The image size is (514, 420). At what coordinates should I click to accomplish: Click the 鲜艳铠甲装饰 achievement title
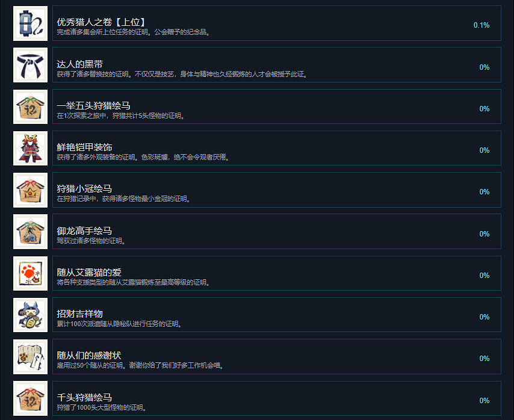pyautogui.click(x=84, y=147)
